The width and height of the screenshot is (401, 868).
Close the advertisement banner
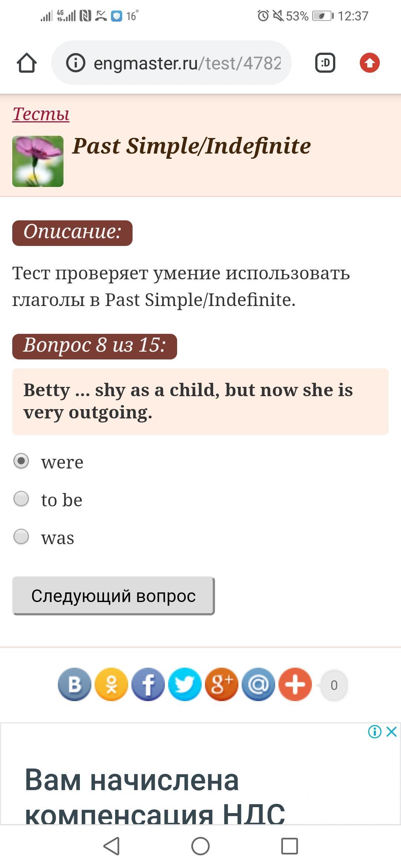pos(391,732)
